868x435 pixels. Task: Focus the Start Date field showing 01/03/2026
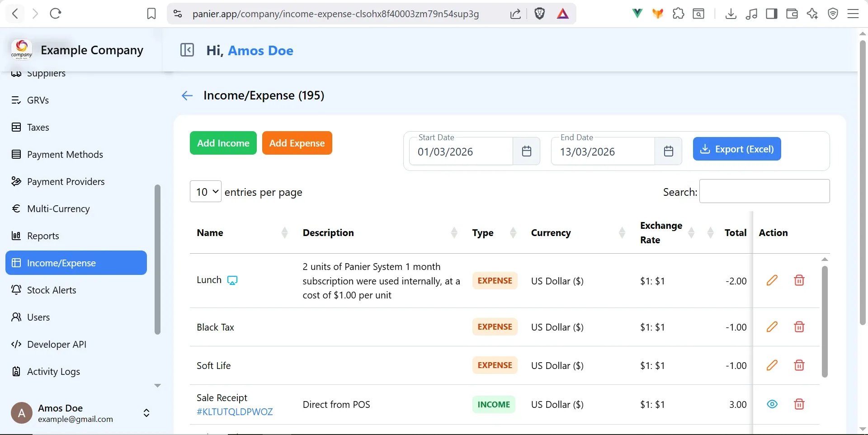pyautogui.click(x=461, y=151)
